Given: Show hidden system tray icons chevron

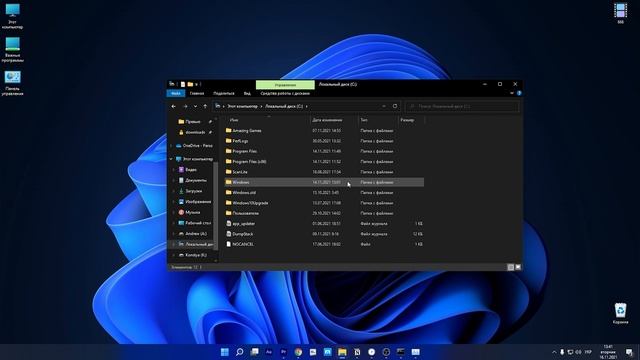Looking at the screenshot, I should tap(554, 352).
